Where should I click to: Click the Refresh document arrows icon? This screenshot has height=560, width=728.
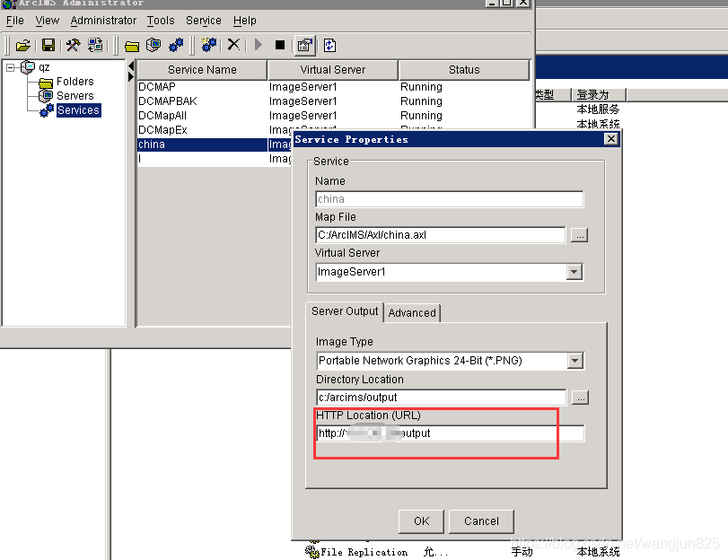coord(329,45)
